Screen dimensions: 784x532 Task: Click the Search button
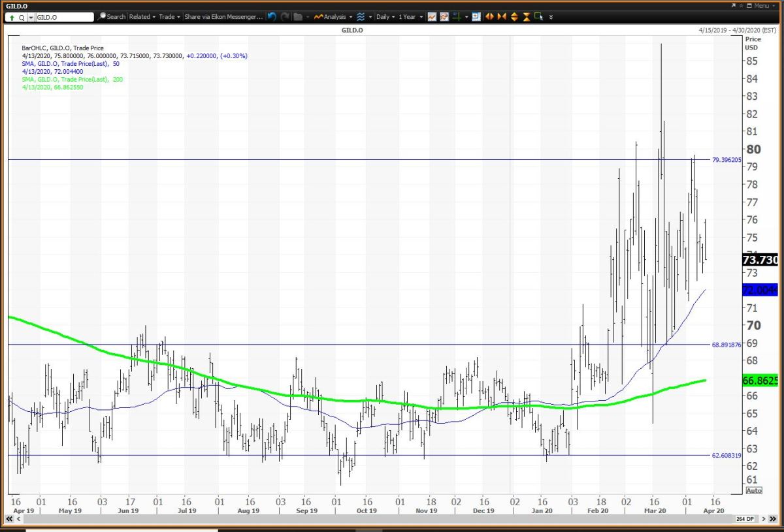click(x=112, y=17)
